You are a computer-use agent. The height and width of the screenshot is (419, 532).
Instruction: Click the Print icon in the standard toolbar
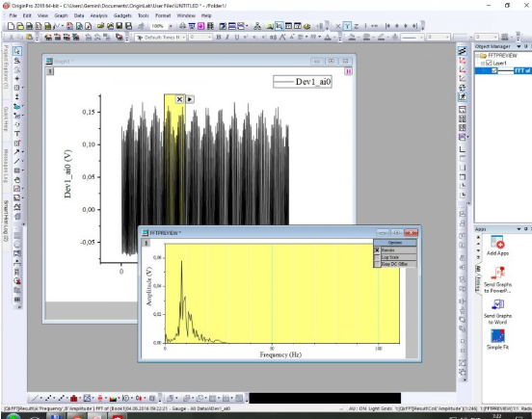(182, 26)
